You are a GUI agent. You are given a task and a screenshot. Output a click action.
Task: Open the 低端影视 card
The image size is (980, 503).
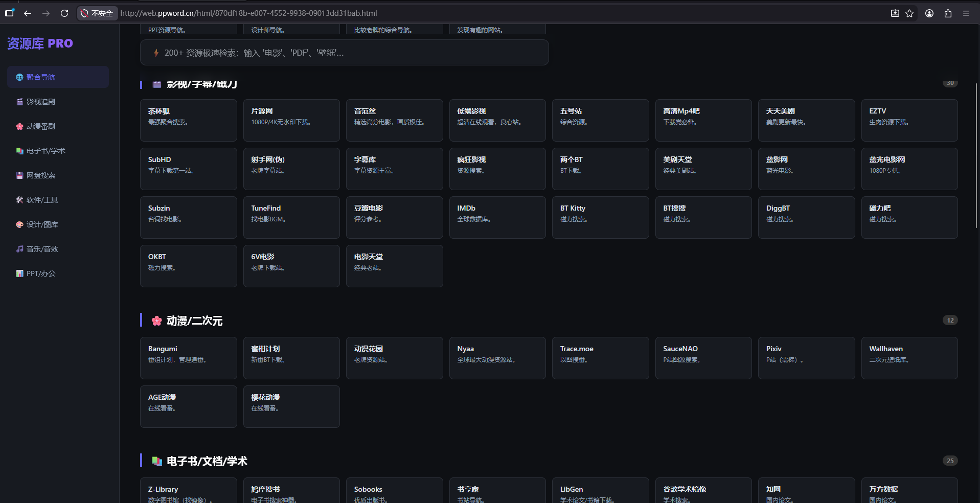click(497, 120)
